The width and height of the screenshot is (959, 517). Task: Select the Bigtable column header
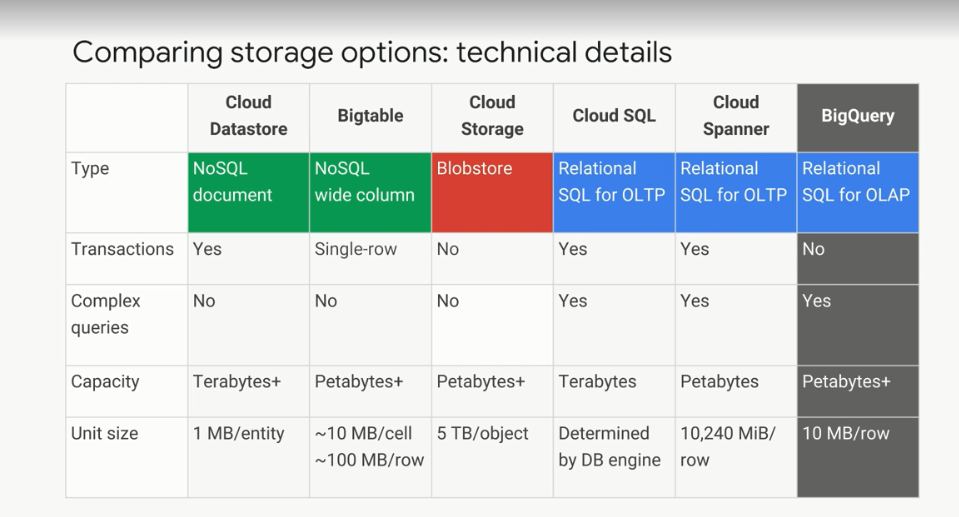tap(370, 116)
